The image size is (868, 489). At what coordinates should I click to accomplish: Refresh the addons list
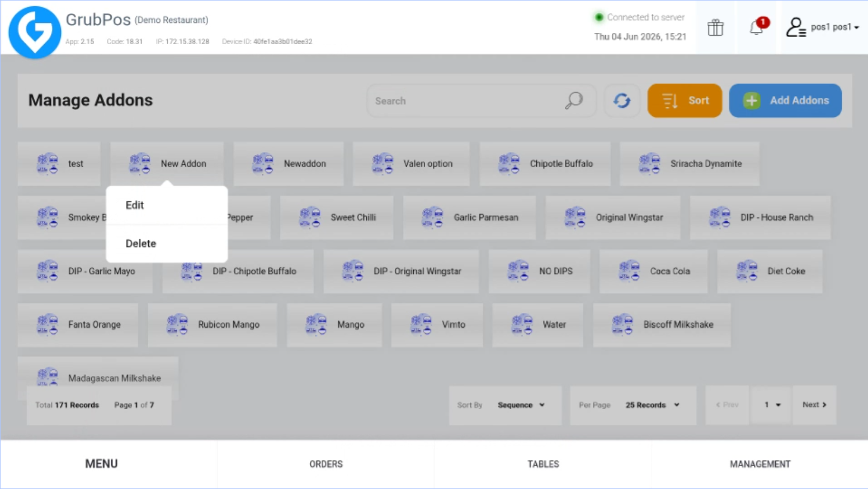coord(622,101)
